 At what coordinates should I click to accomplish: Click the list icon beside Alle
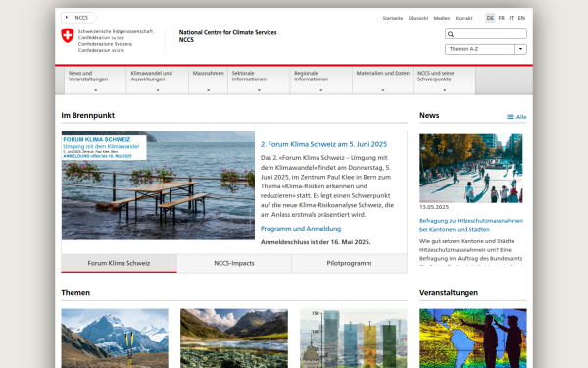pos(510,117)
